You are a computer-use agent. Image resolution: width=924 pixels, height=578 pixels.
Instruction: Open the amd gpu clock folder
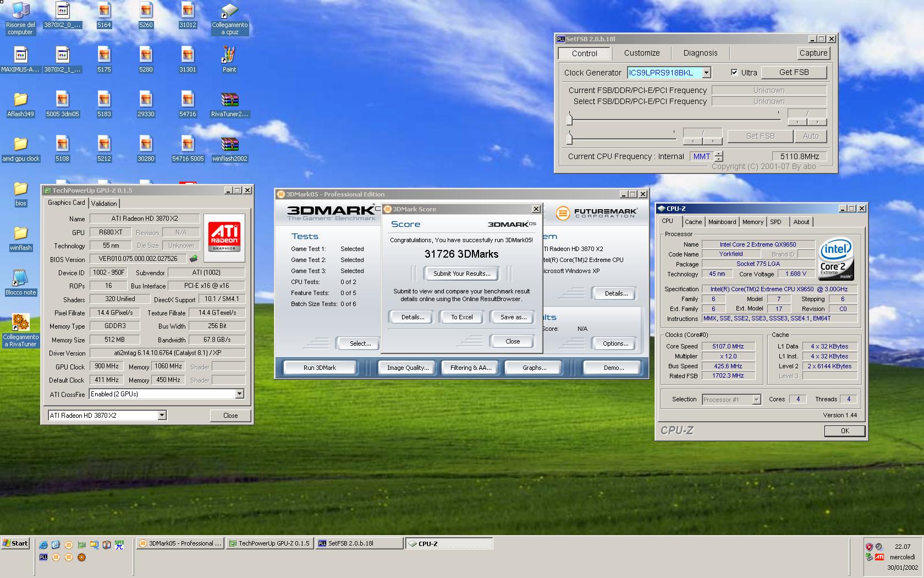tap(20, 149)
